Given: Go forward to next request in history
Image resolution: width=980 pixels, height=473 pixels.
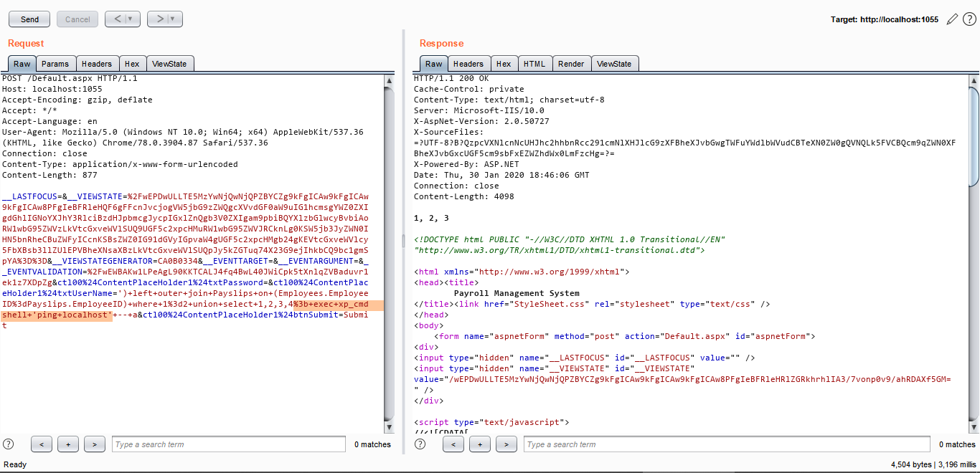Looking at the screenshot, I should point(159,19).
